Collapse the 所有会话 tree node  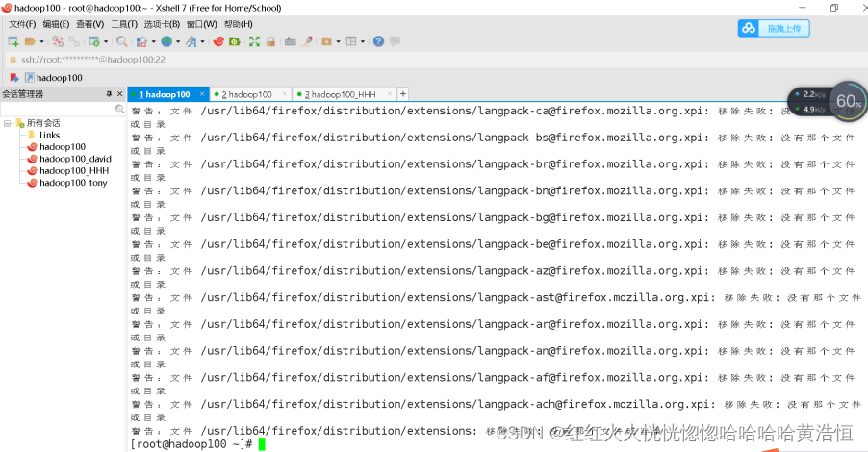(x=7, y=123)
